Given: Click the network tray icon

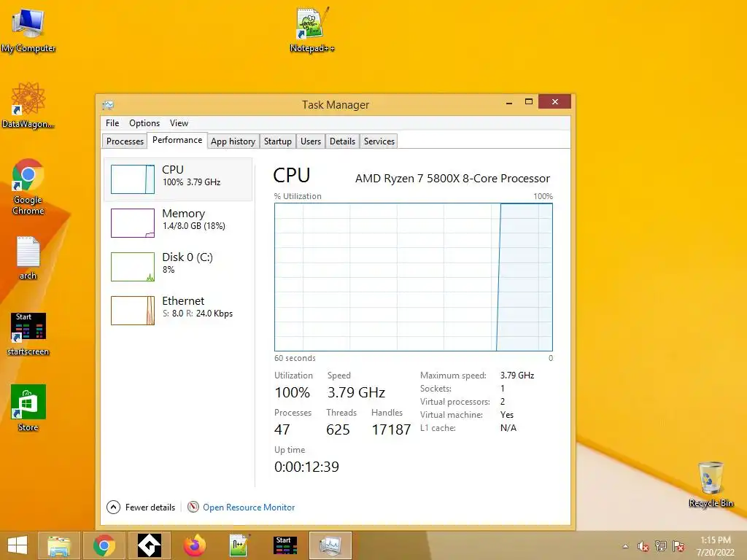Looking at the screenshot, I should tap(661, 546).
